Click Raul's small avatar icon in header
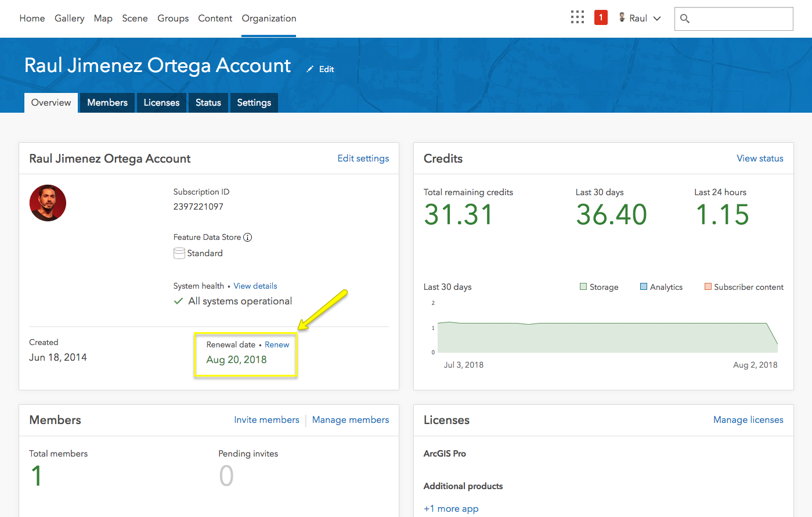812x517 pixels. 622,17
